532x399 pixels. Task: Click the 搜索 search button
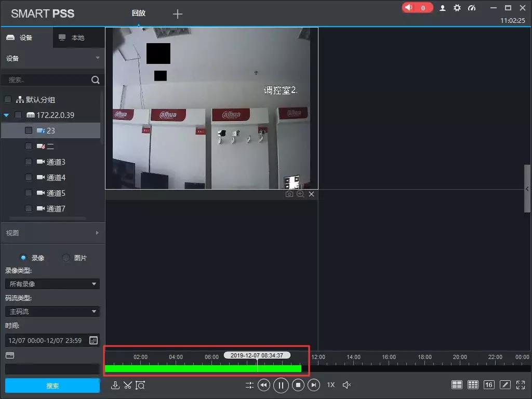click(52, 386)
